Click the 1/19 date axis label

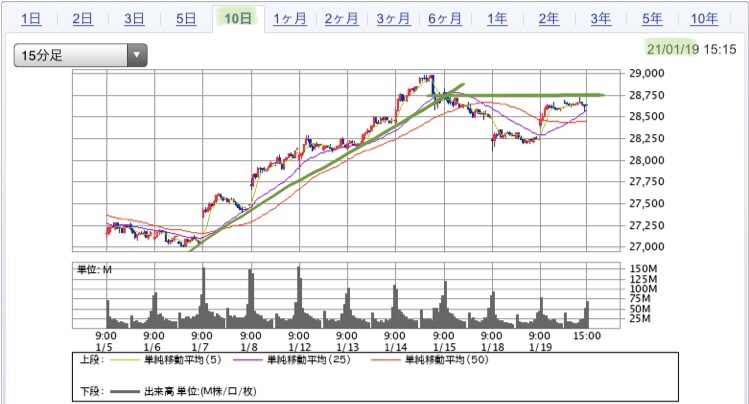[540, 347]
